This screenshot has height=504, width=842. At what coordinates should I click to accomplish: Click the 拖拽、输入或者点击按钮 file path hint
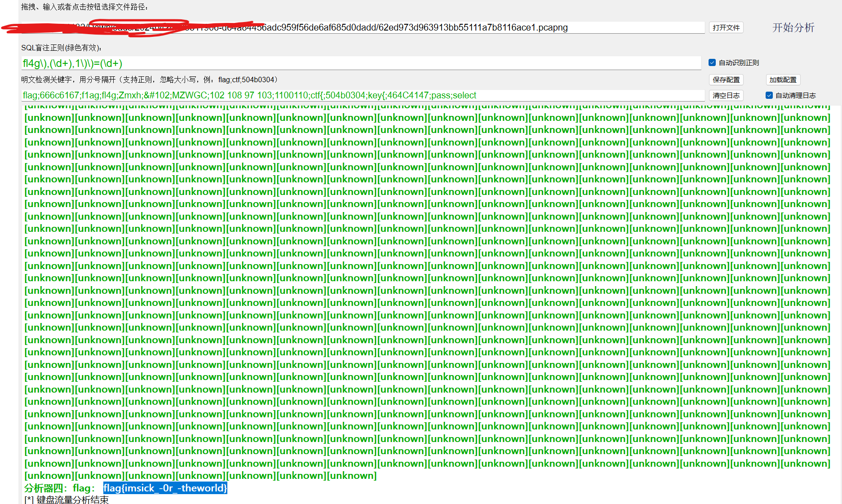84,7
